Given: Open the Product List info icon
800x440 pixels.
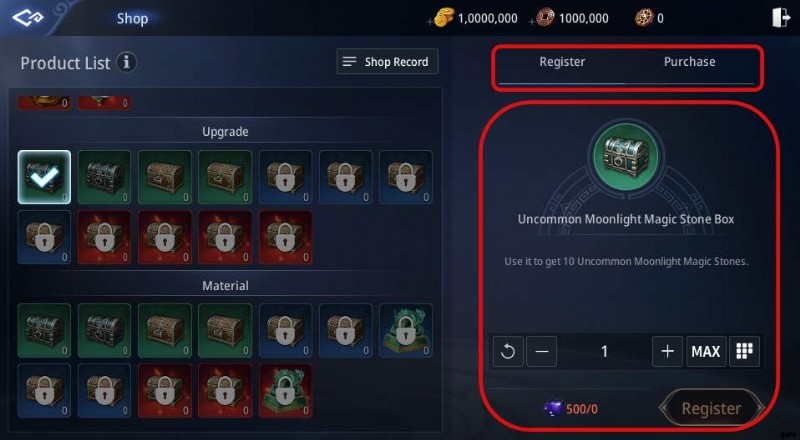Looking at the screenshot, I should 126,63.
